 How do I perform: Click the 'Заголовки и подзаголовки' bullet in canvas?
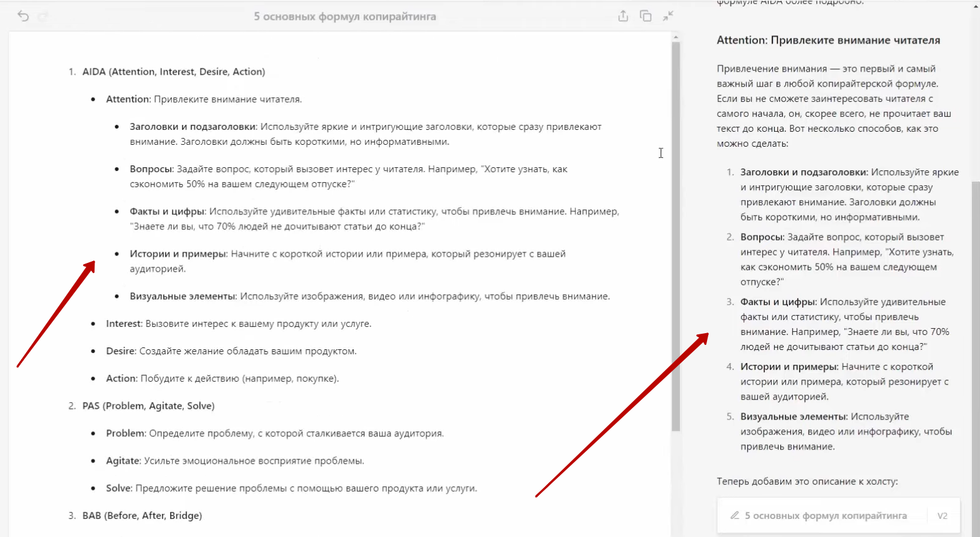[x=366, y=134]
